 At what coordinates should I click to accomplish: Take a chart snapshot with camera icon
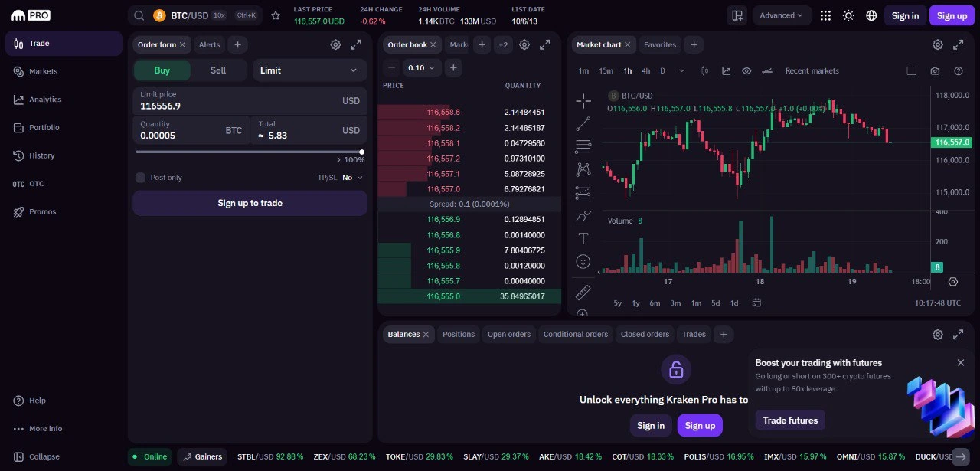(935, 71)
